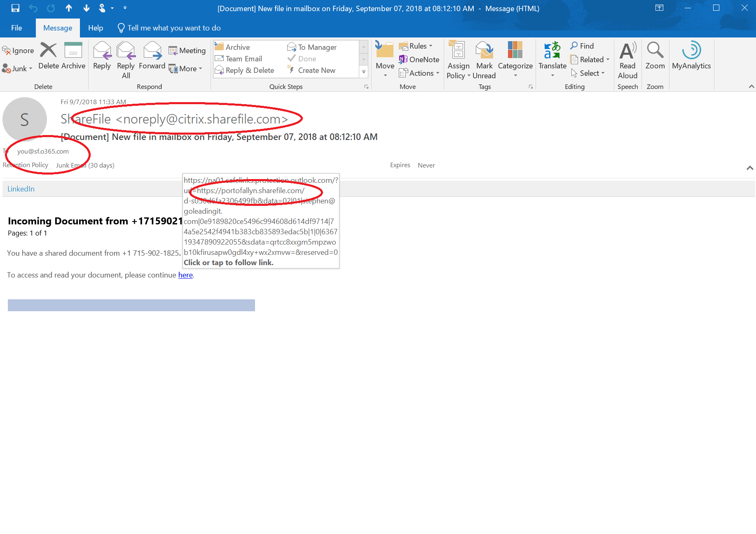Open the More respond options dropdown

[x=186, y=69]
